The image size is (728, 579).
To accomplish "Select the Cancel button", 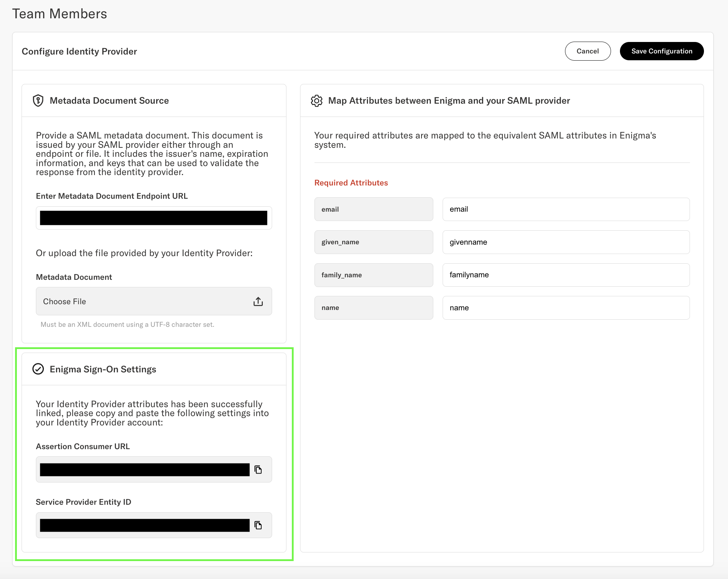I will click(588, 51).
